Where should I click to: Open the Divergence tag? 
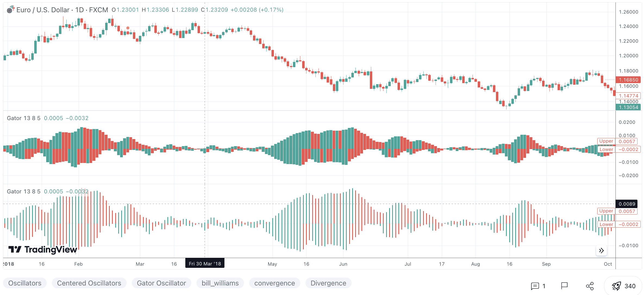click(328, 283)
